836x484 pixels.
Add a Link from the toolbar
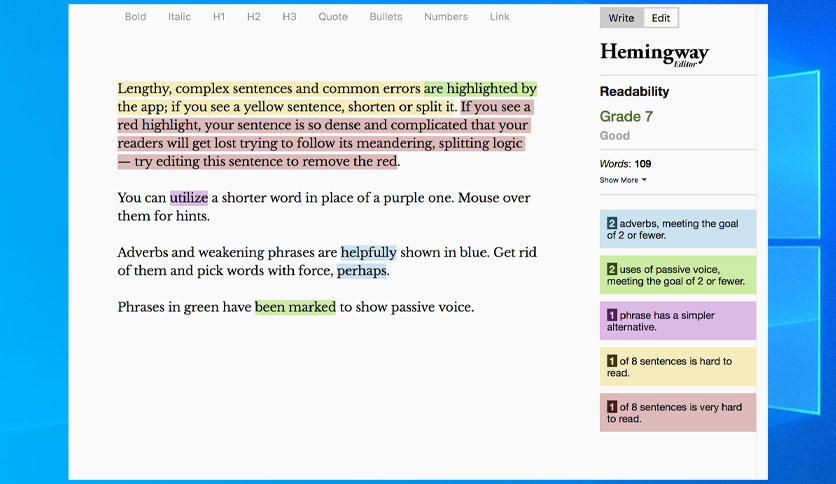tap(500, 17)
